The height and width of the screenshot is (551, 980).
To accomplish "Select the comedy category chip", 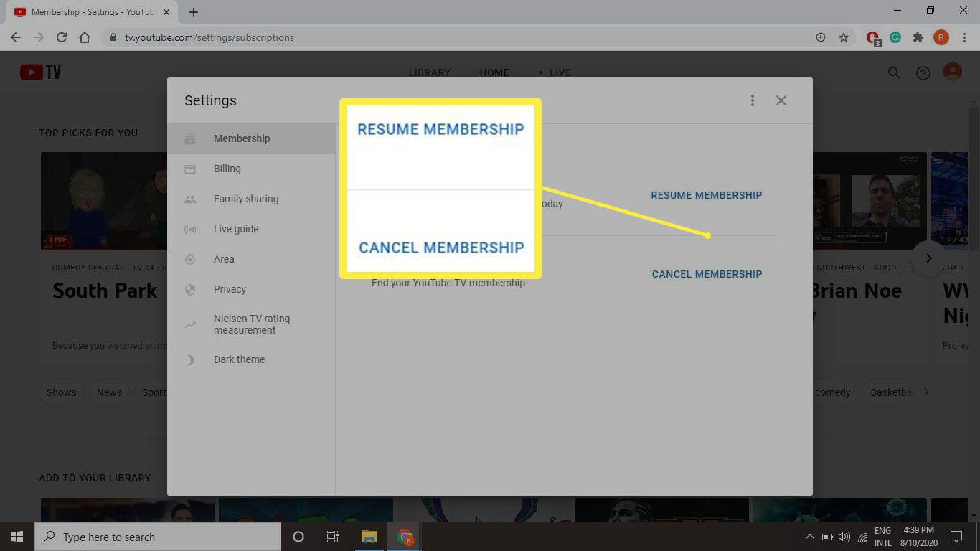I will 832,392.
